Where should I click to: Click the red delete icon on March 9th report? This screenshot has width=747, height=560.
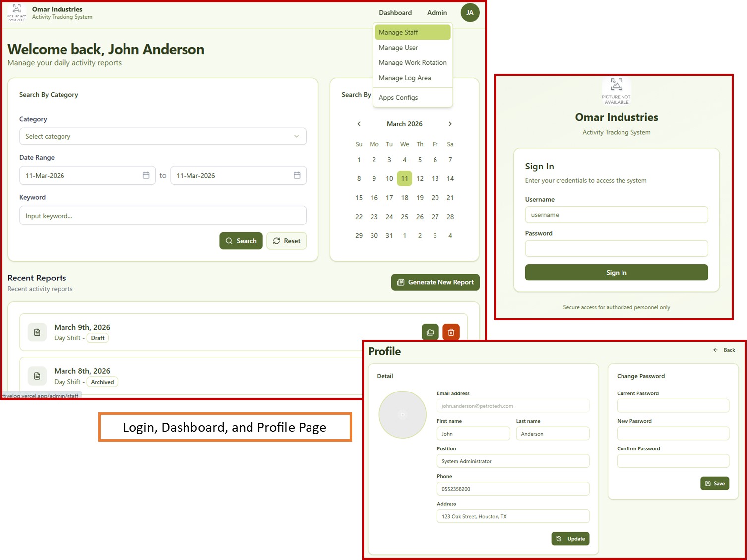point(451,332)
